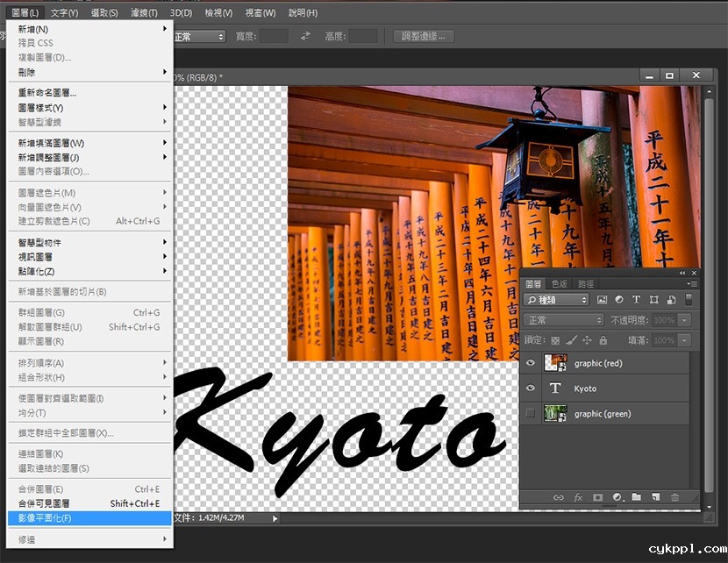This screenshot has width=728, height=563.
Task: Switch to the 色版 Channels tab
Action: click(559, 284)
